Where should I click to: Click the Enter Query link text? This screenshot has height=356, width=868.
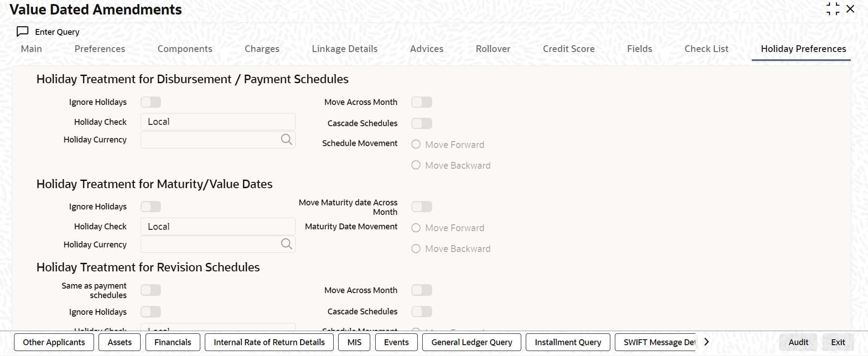[x=57, y=32]
